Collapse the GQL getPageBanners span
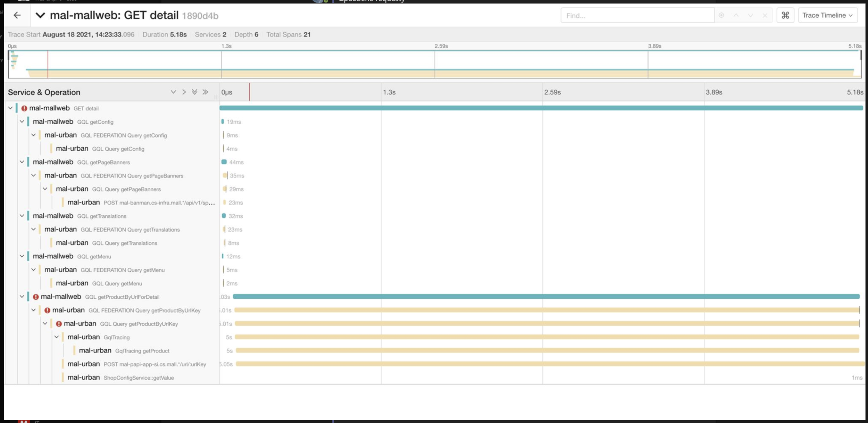Image resolution: width=868 pixels, height=423 pixels. [22, 162]
